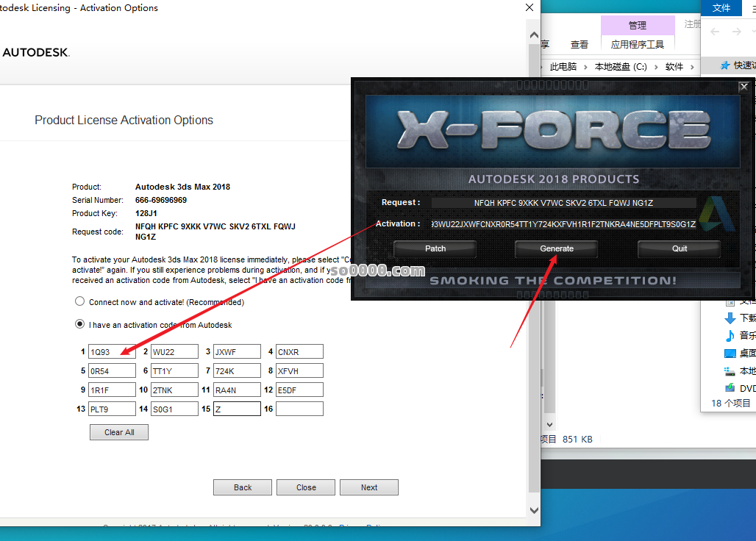Switch to the 查看 ribbon tab
756x541 pixels.
(x=580, y=44)
